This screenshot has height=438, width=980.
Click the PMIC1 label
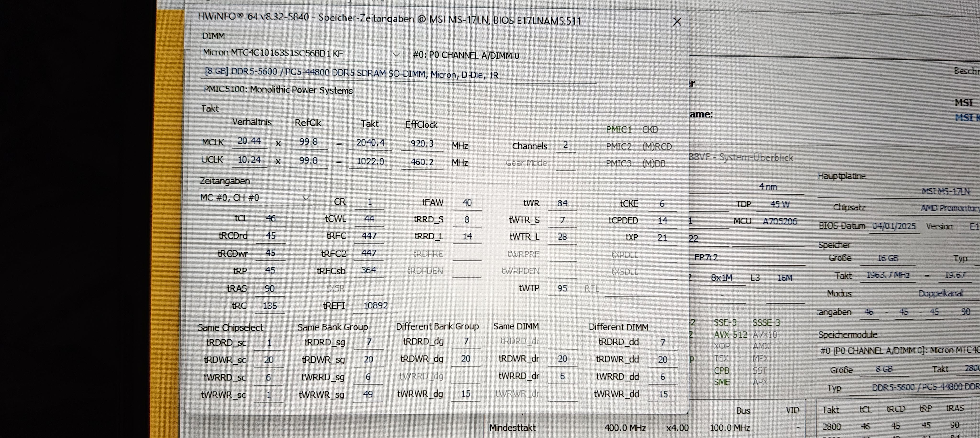(x=618, y=130)
